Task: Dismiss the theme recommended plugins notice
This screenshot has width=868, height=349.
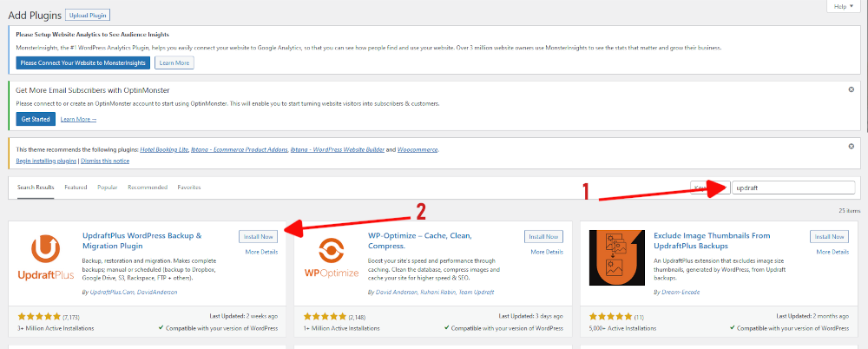Action: 851,146
